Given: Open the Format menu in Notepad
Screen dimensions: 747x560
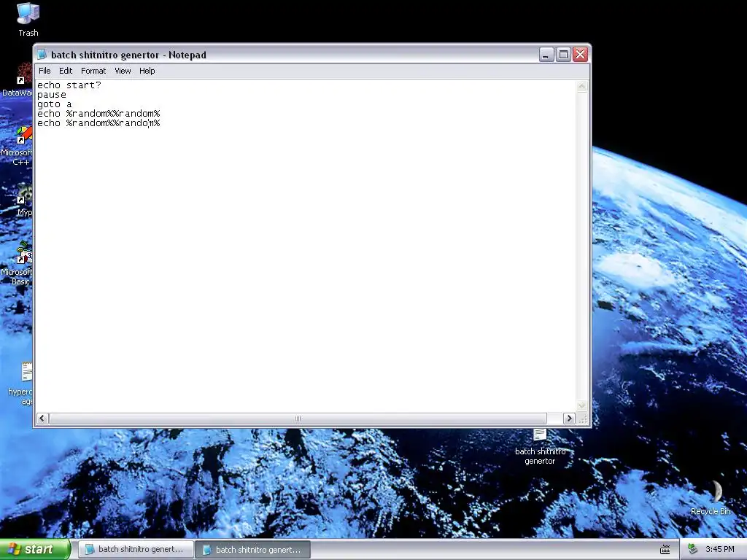Looking at the screenshot, I should 93,71.
